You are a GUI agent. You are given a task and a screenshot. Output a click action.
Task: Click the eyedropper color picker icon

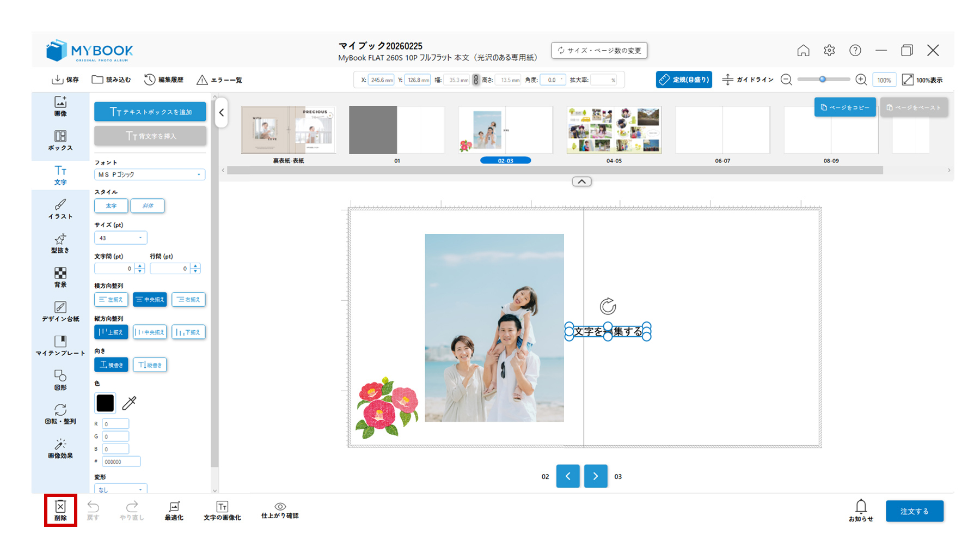click(130, 403)
